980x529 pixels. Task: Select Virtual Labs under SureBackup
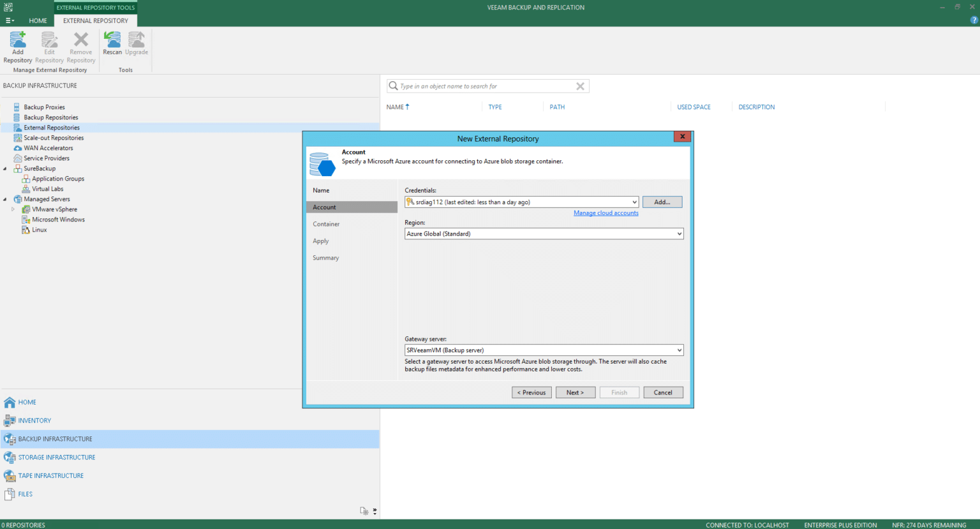click(x=48, y=189)
